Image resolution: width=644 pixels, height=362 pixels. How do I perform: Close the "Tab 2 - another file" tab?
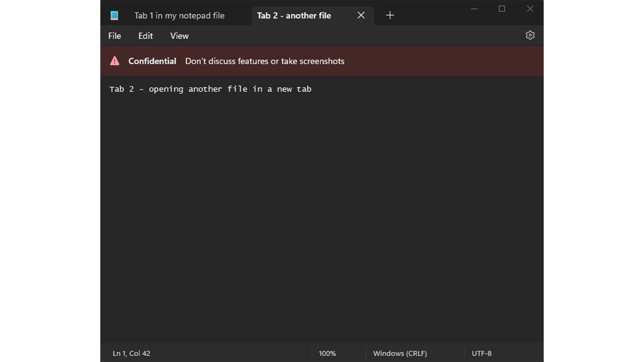point(361,15)
